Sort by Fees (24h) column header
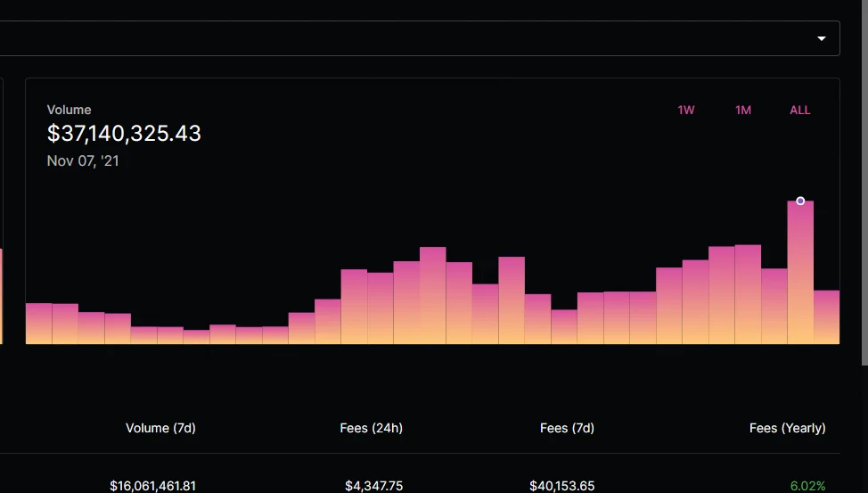 click(x=372, y=428)
